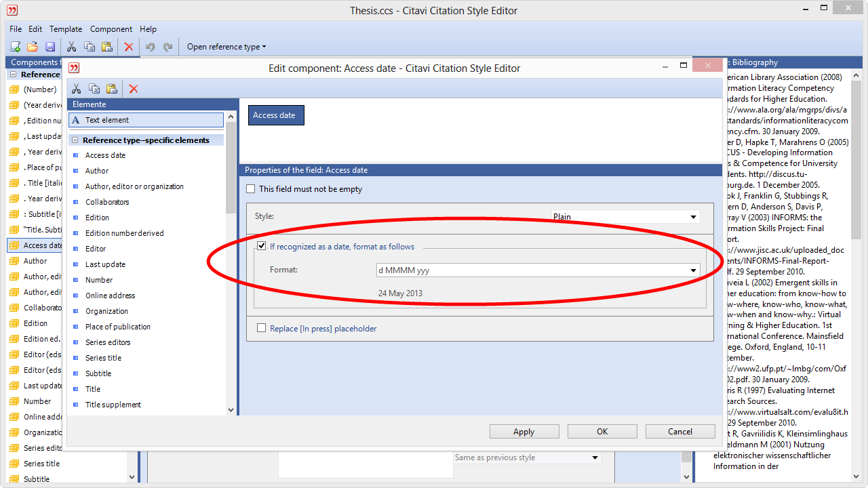868x488 pixels.
Task: Click the New file icon in main toolbar
Action: click(x=15, y=47)
